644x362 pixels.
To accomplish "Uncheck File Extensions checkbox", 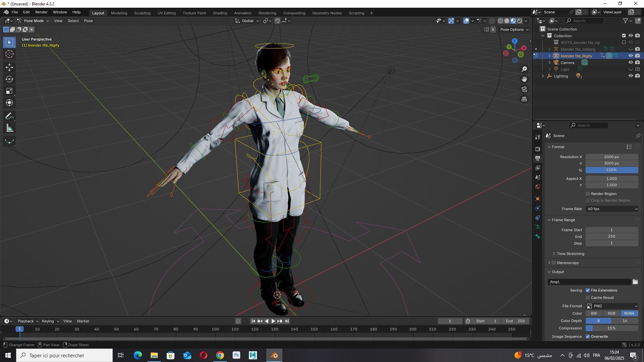I will click(588, 290).
